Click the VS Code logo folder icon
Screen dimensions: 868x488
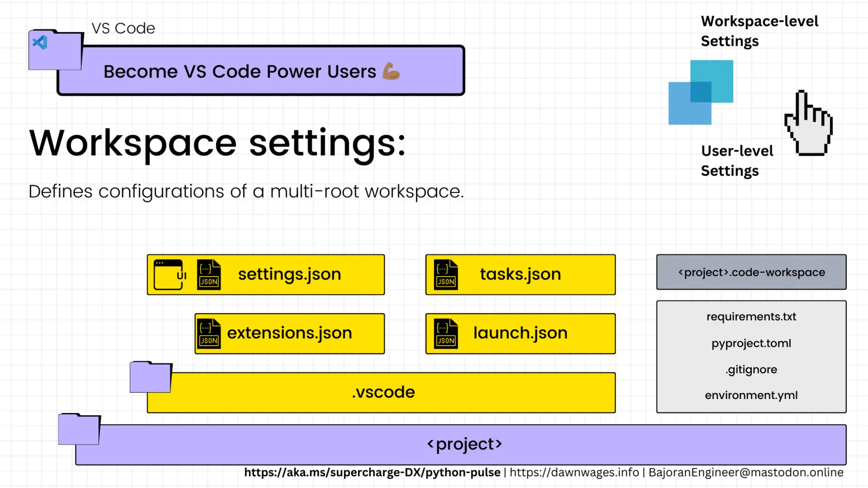point(56,50)
